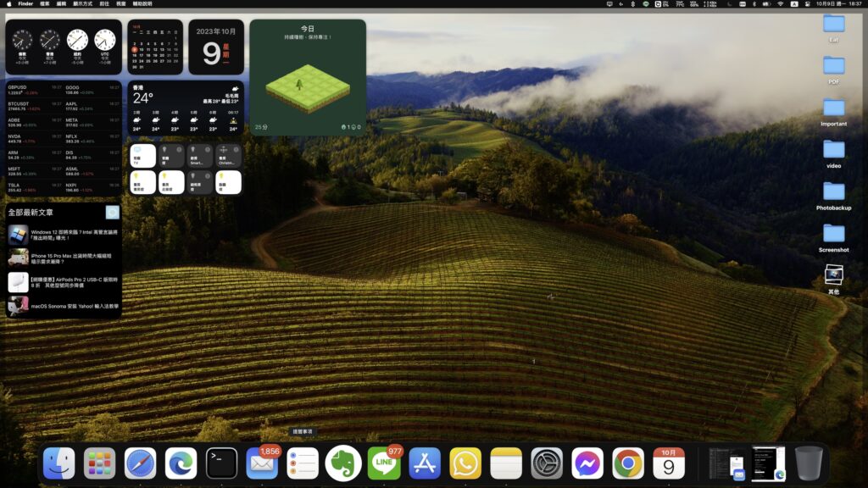Viewport: 868px width, 488px height.
Task: Open Evernote from the Dock
Action: (x=343, y=463)
